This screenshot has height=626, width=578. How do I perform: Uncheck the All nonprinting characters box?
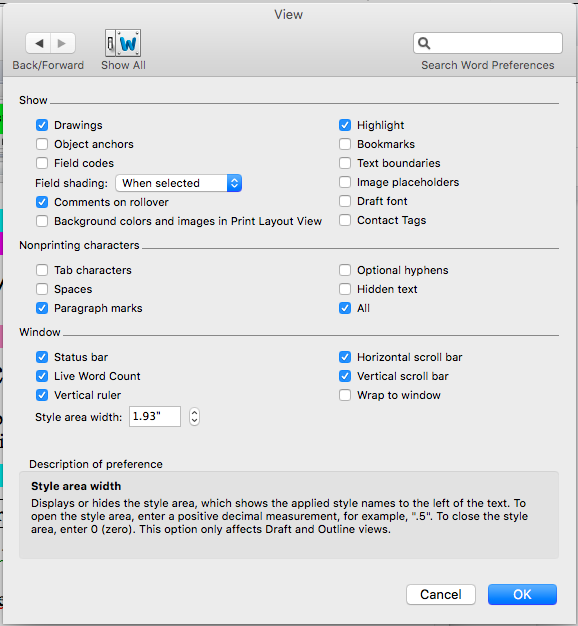[x=345, y=308]
